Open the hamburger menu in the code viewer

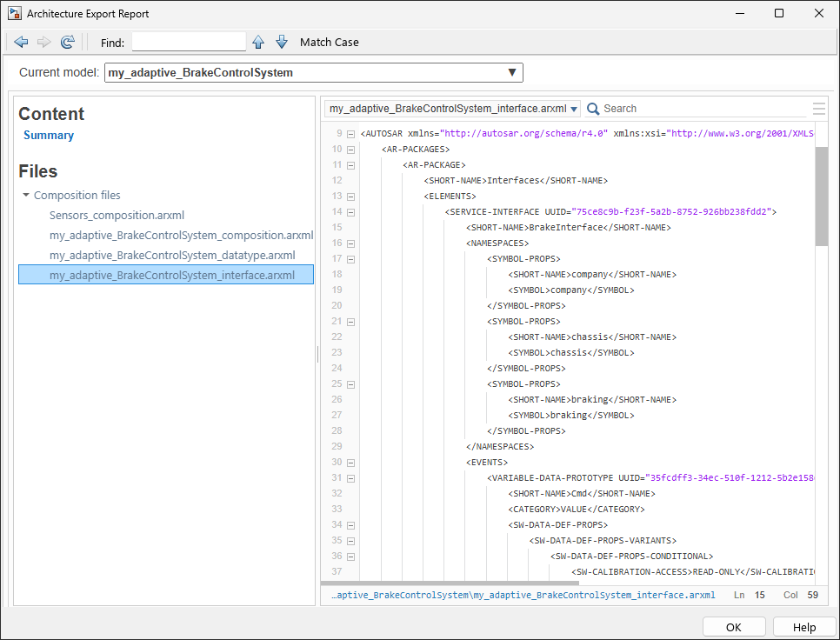(x=818, y=109)
